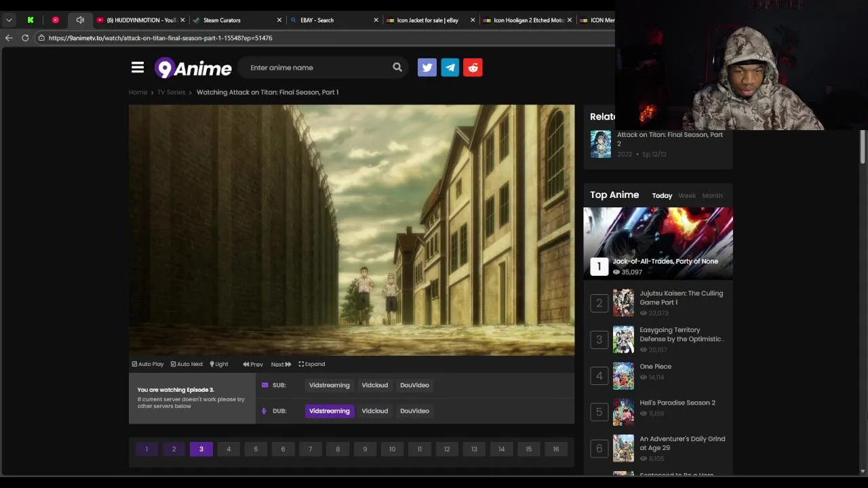The image size is (868, 488).
Task: Go back with the browser back arrow
Action: 9,38
